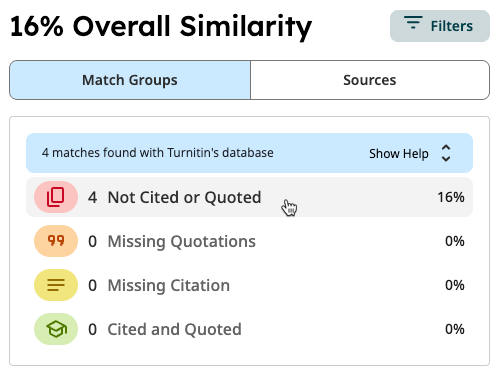Select the Match Groups tab
The height and width of the screenshot is (375, 500).
(x=130, y=80)
